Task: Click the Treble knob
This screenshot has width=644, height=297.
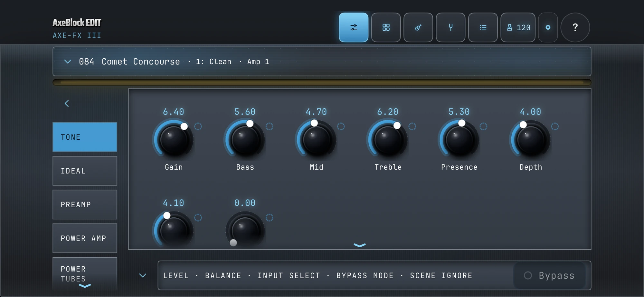Action: click(388, 140)
